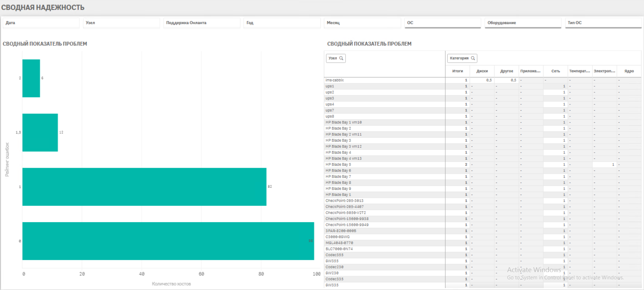Screen dimensions: 644x290
Task: Open the Месяц filter
Action: (x=362, y=23)
